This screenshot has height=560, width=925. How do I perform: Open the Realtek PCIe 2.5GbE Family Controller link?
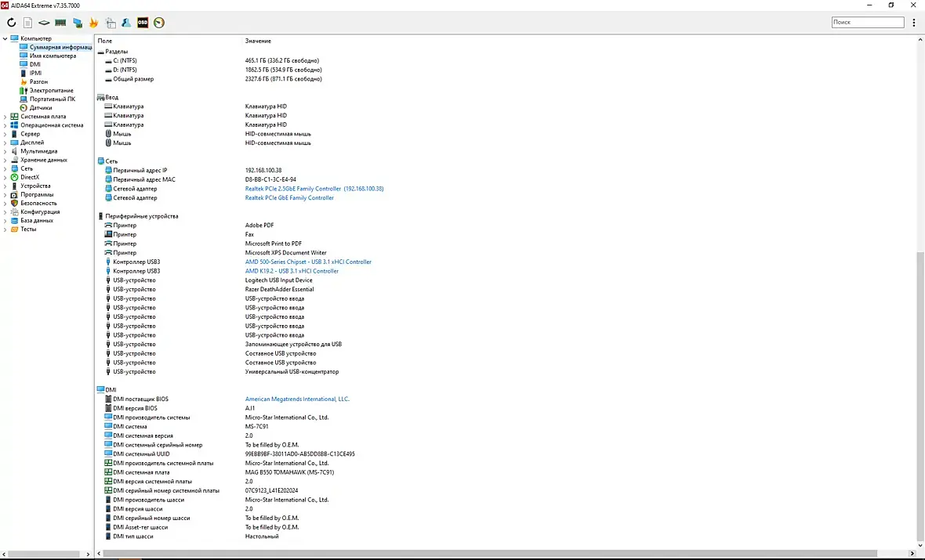tap(314, 189)
